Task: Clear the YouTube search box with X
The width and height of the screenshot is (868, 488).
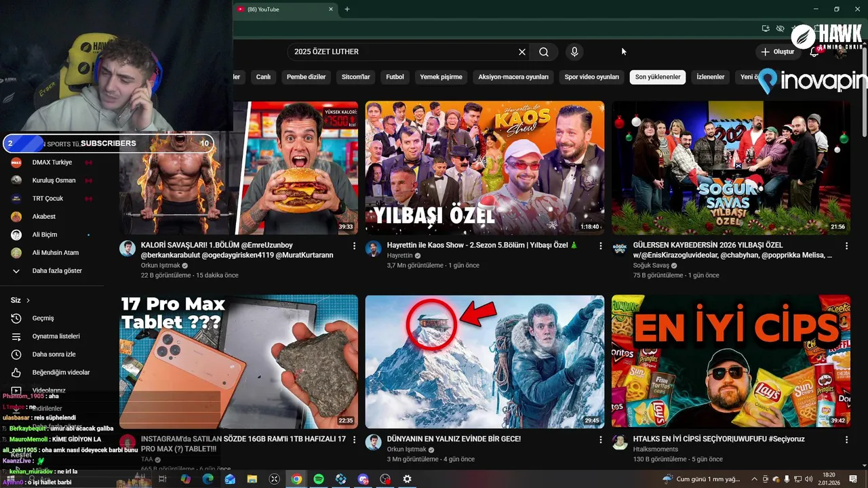Action: [522, 52]
